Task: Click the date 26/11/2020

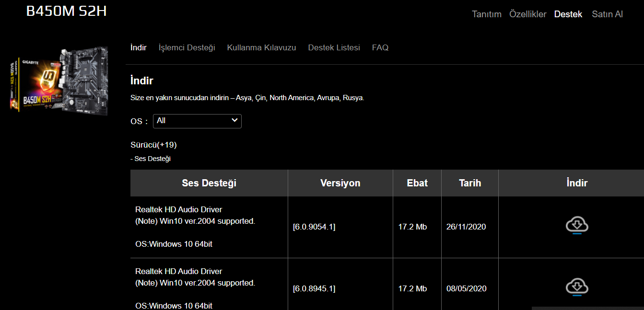Action: click(466, 227)
